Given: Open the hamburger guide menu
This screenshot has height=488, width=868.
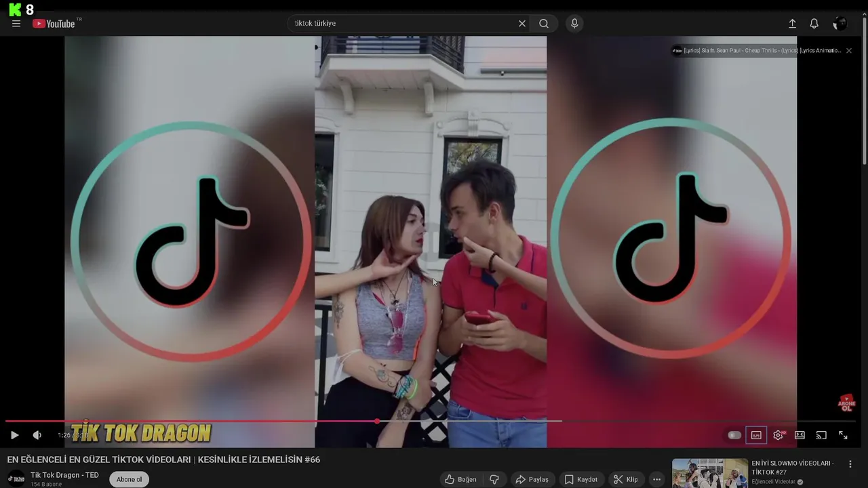Looking at the screenshot, I should coord(16,24).
